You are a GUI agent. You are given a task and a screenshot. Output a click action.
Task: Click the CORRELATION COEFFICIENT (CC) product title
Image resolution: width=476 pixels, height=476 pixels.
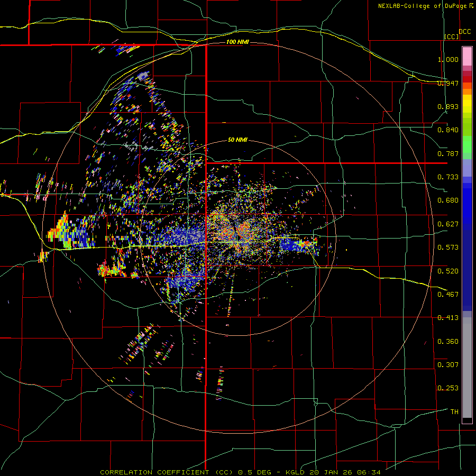tap(167, 472)
